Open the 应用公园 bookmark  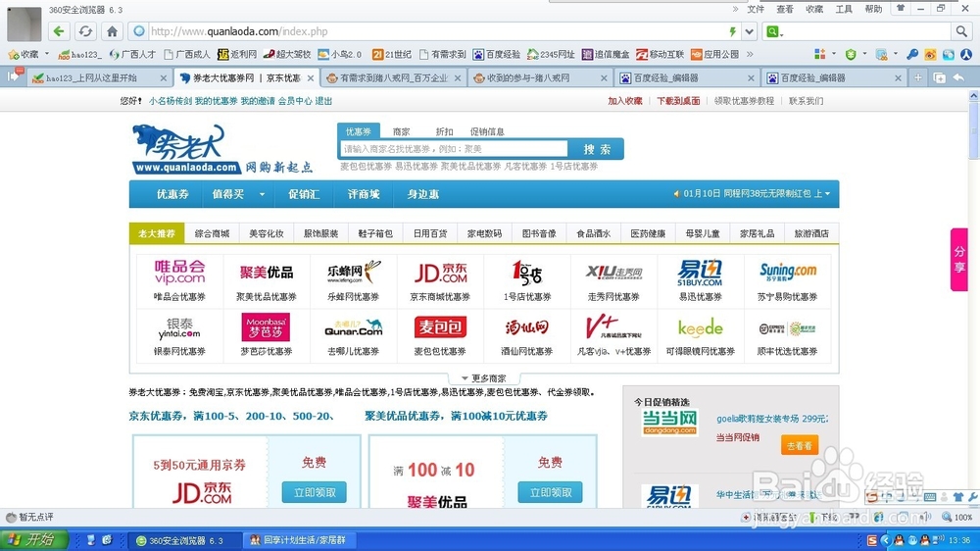coord(715,54)
